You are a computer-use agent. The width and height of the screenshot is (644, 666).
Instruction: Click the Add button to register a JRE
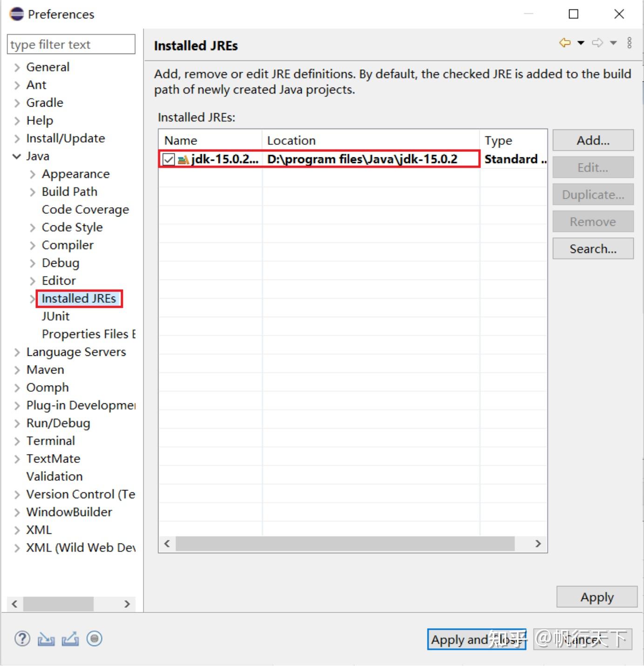pos(592,140)
